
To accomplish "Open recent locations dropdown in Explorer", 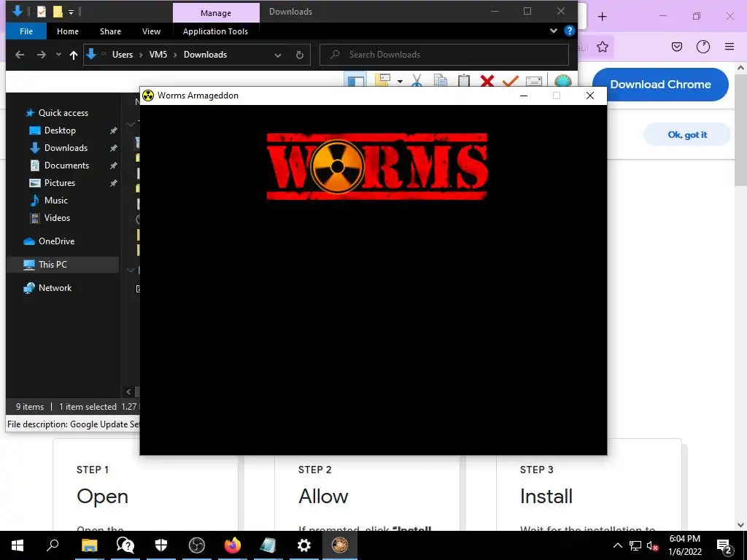I will [x=58, y=55].
